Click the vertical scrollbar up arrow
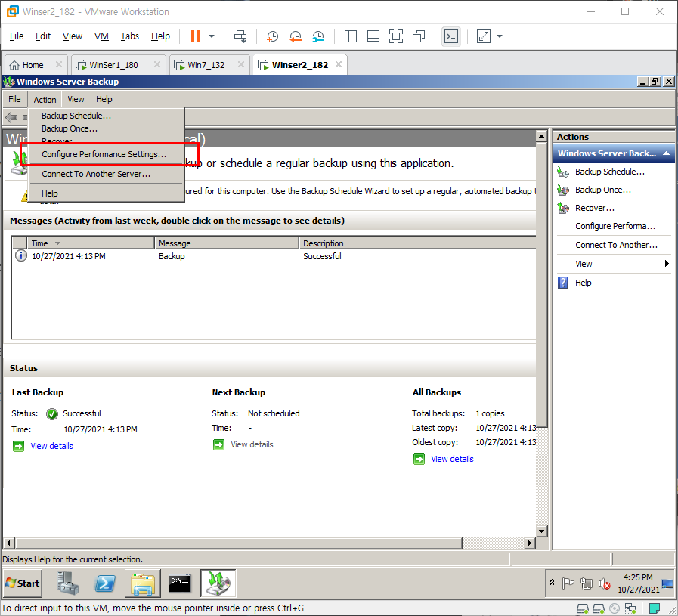Viewport: 678px width, 616px height. tap(542, 136)
